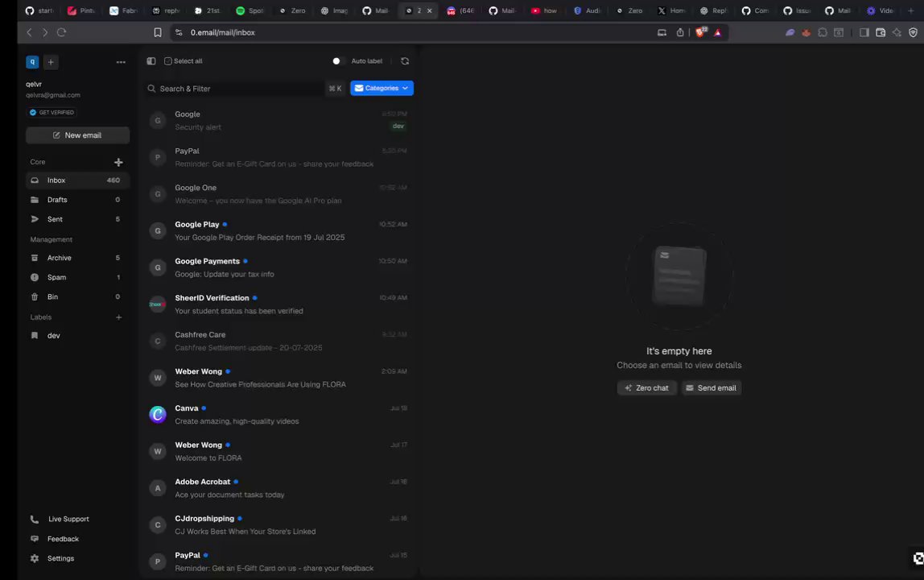The image size is (924, 580).
Task: Click the Brave shields icon
Action: pyautogui.click(x=700, y=32)
